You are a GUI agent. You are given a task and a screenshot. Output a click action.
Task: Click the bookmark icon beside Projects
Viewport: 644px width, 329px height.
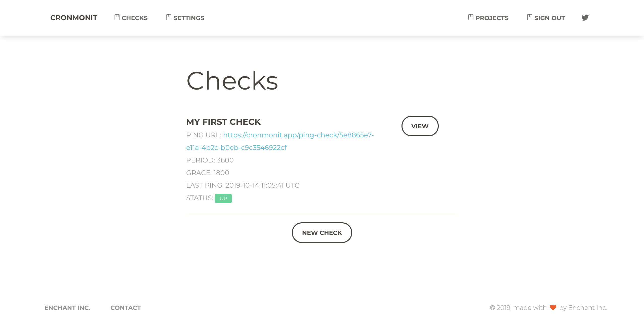[x=471, y=17]
